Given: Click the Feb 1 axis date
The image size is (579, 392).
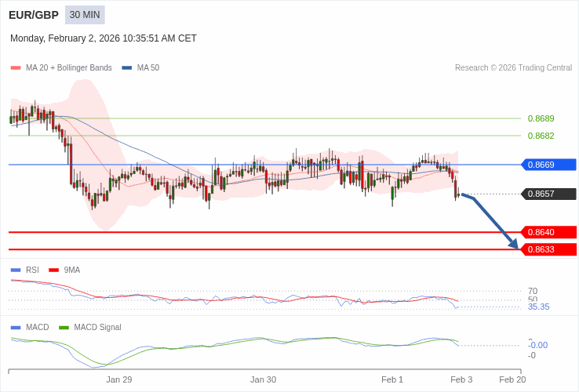Looking at the screenshot, I should point(392,379).
